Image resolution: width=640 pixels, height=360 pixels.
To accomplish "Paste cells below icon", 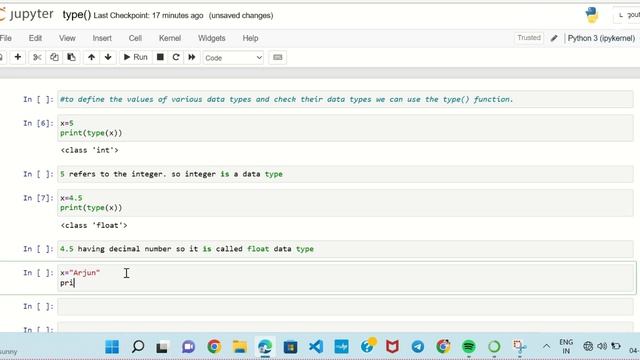I will 71,57.
